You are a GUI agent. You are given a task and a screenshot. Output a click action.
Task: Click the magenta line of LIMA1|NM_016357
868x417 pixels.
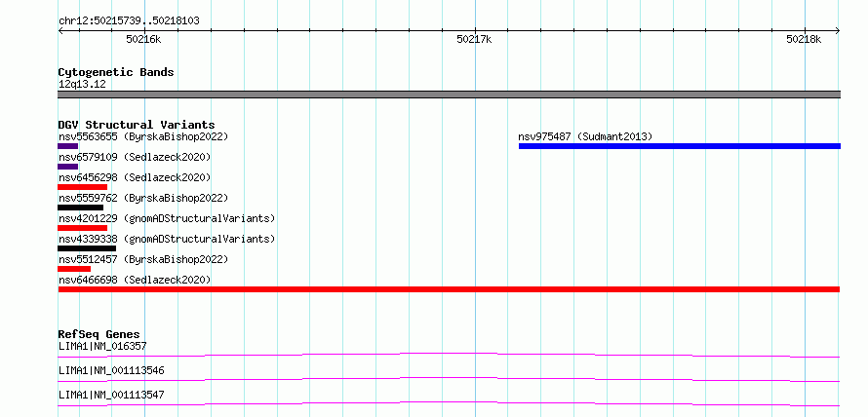[x=449, y=355]
